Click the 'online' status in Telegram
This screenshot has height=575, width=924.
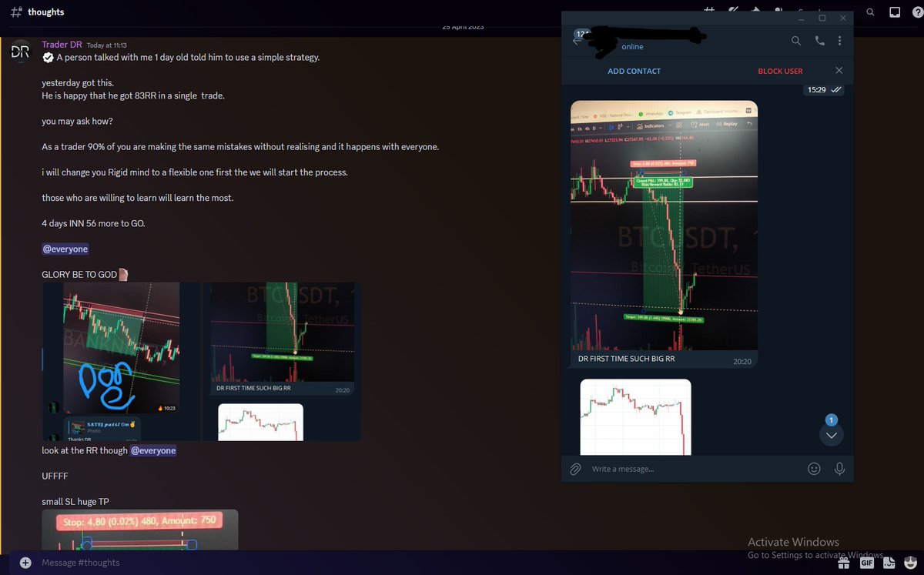[x=632, y=47]
